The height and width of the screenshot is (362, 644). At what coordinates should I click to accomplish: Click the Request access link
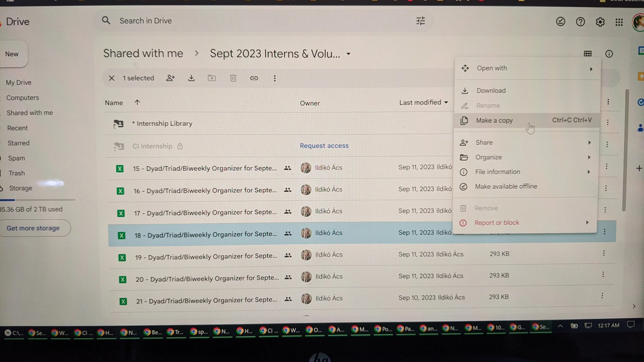[324, 146]
